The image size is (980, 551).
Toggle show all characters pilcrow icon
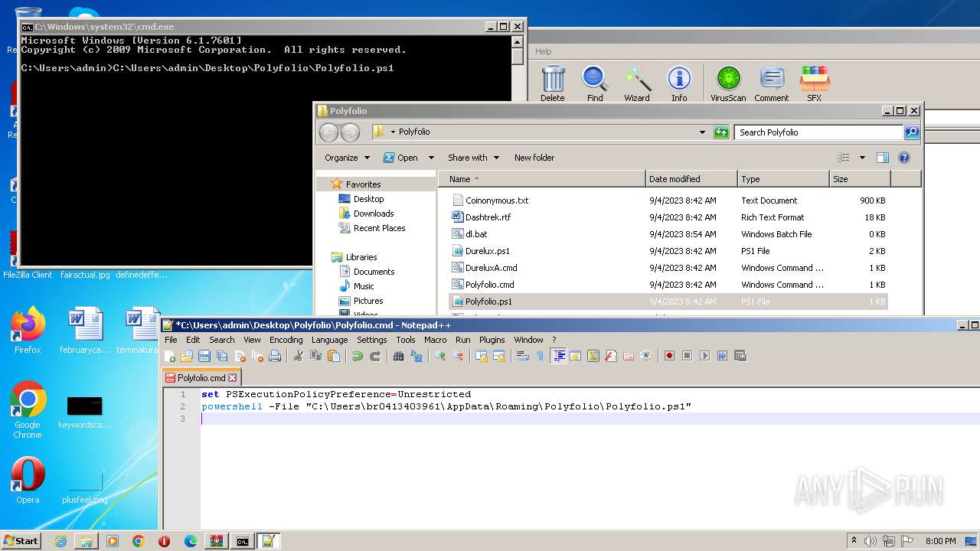point(540,356)
